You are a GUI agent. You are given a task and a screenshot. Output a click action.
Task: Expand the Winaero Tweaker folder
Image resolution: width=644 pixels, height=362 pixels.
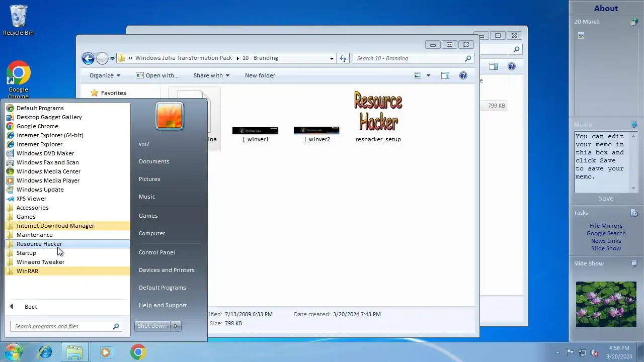(x=67, y=262)
